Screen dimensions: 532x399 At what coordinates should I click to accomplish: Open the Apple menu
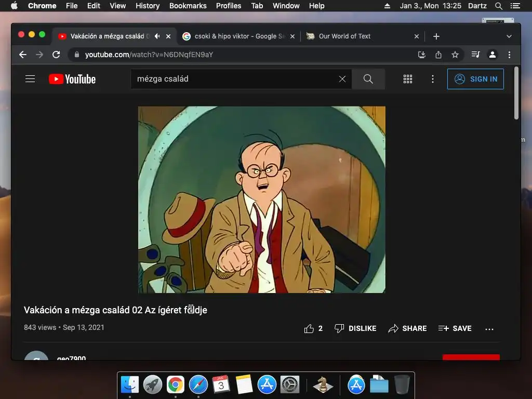pos(14,6)
